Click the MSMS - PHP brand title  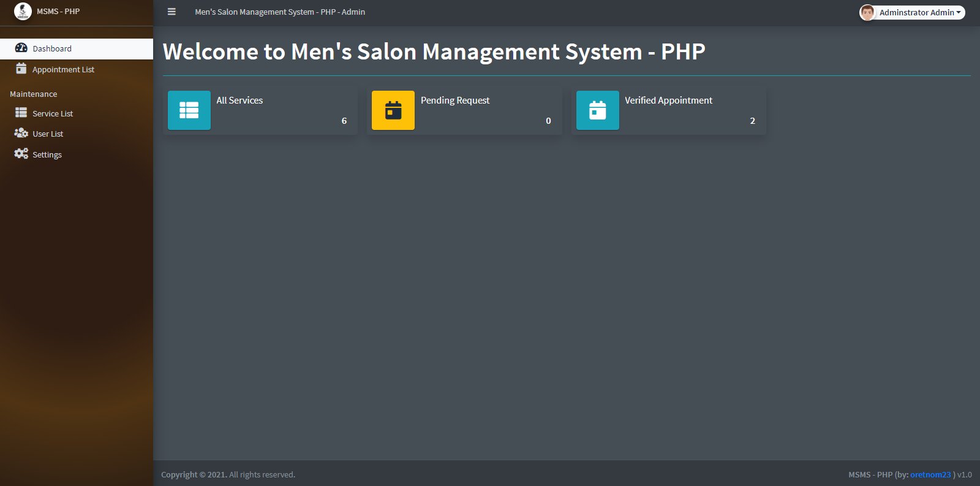pos(58,12)
